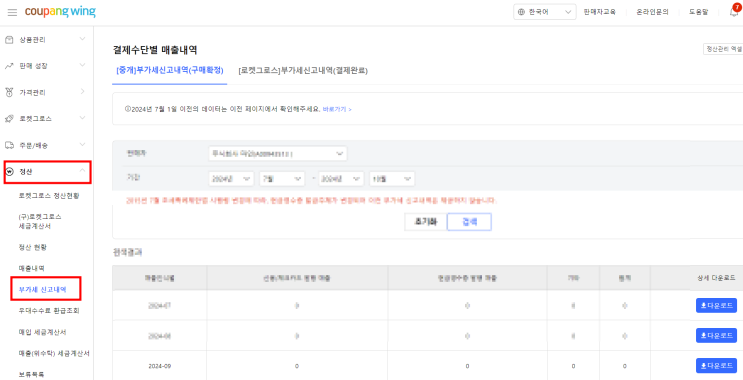The image size is (743, 380).
Task: Click the 상품관리 sidebar icon
Action: [9, 40]
